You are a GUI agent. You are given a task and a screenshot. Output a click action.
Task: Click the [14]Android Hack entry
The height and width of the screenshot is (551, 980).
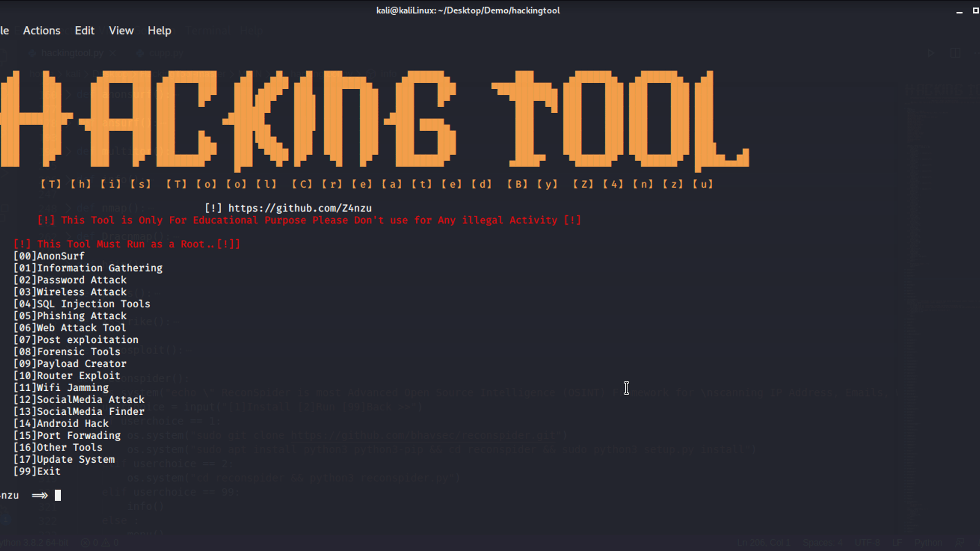pyautogui.click(x=61, y=423)
